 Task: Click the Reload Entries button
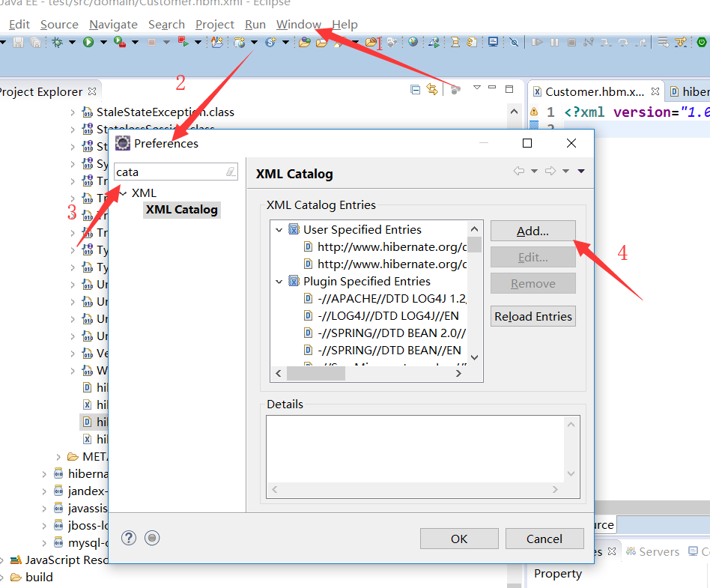(x=533, y=316)
